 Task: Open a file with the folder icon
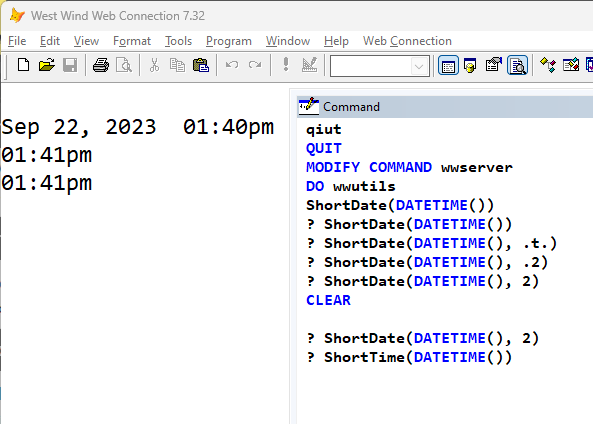(x=47, y=65)
